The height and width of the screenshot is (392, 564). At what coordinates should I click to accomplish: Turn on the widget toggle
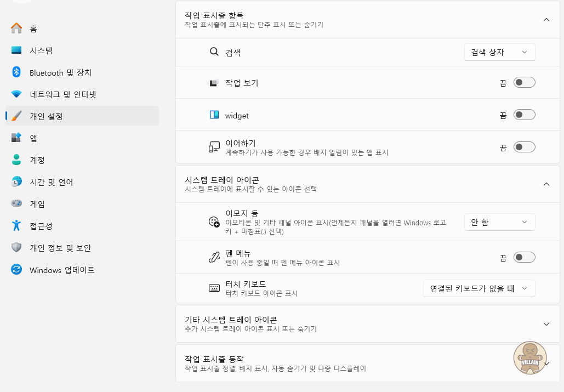click(x=524, y=115)
